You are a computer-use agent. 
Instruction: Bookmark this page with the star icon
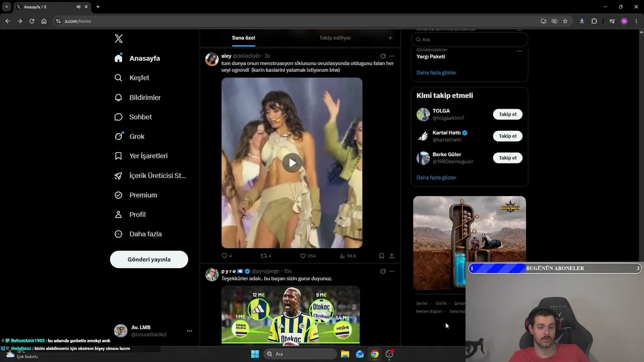(x=565, y=21)
